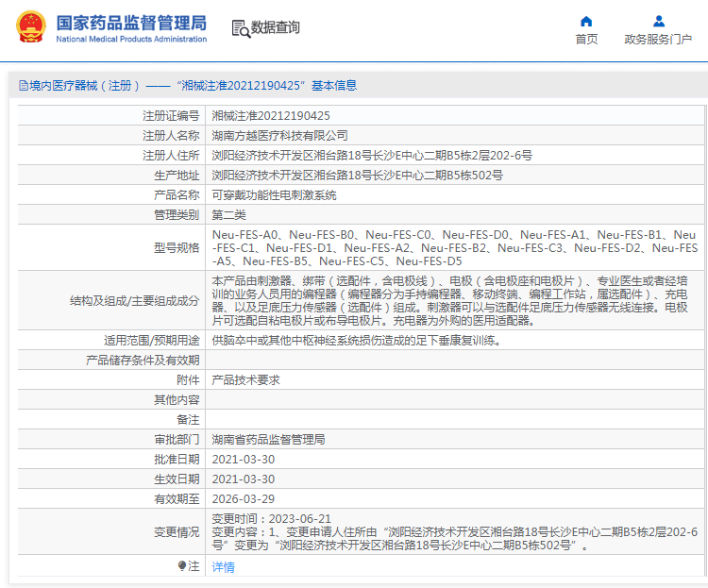Click the 结构及组成 description paragraph

tap(449, 301)
